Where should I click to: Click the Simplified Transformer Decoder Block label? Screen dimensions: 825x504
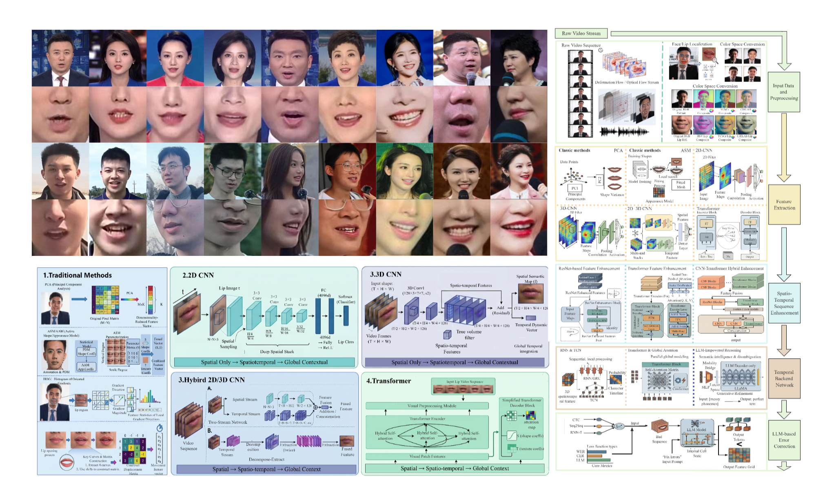pos(522,403)
